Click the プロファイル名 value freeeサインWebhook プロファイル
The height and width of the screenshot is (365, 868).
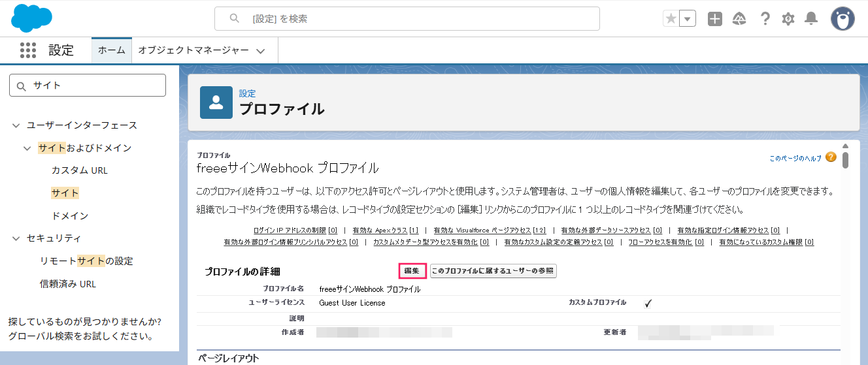(x=370, y=289)
